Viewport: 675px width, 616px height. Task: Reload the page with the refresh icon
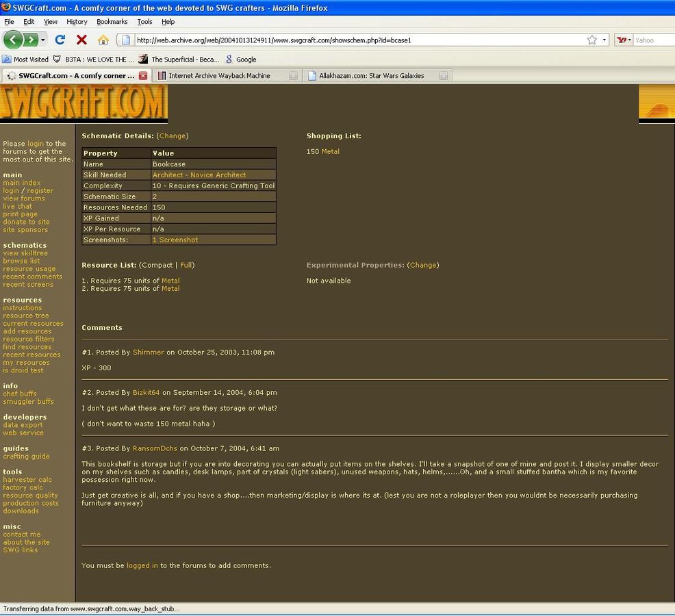coord(60,40)
